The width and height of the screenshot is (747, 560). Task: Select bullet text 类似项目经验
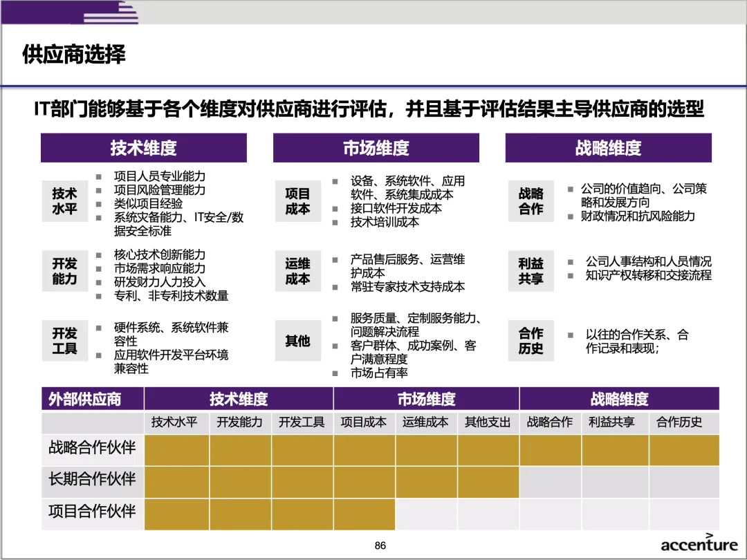[x=148, y=204]
